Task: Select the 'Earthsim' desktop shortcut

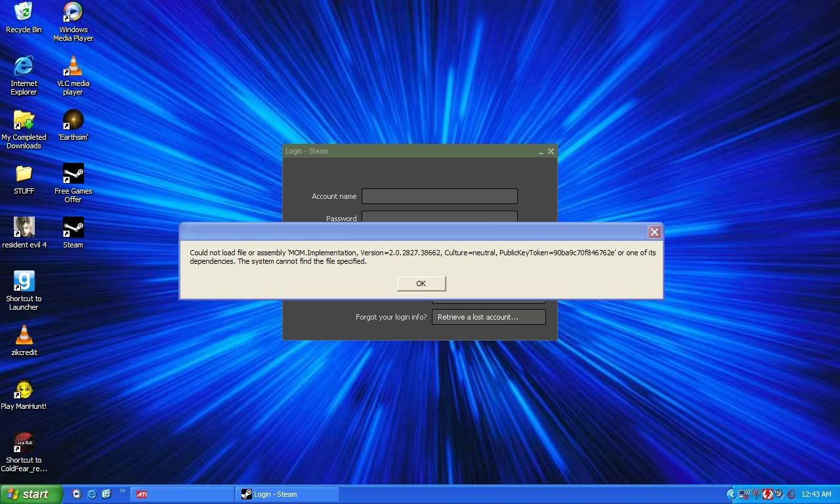Action: pyautogui.click(x=73, y=119)
